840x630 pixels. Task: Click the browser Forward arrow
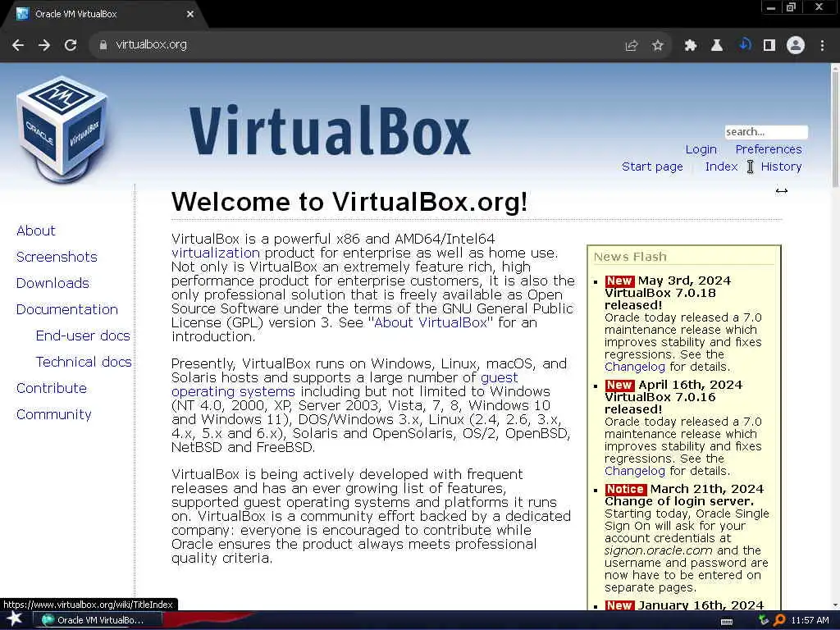[44, 45]
